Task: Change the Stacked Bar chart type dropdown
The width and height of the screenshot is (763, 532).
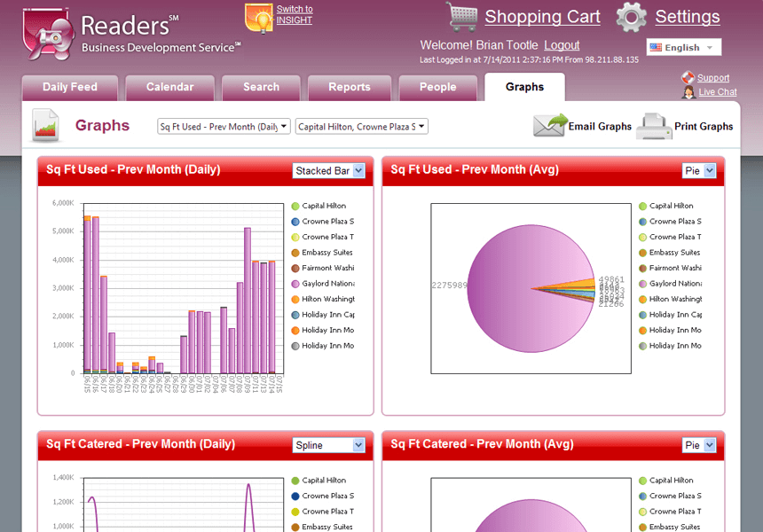Action: pyautogui.click(x=328, y=171)
